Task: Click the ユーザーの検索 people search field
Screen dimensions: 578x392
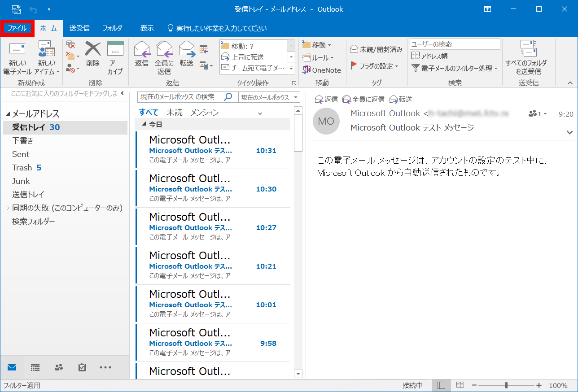Action: coord(455,44)
